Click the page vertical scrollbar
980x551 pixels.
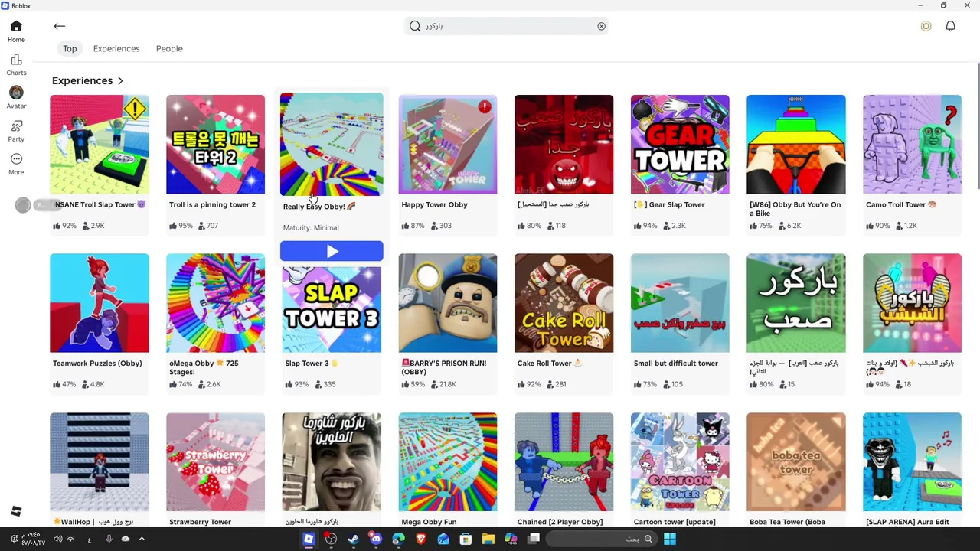[977, 126]
